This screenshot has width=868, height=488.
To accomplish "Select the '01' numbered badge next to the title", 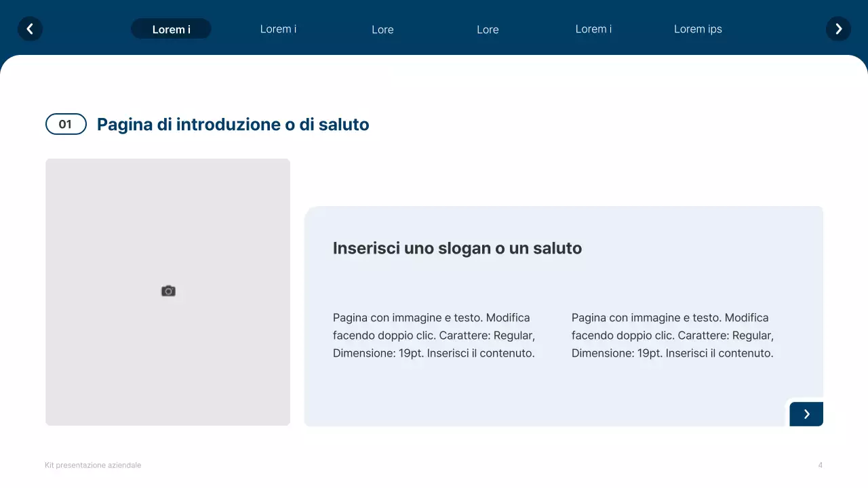I will (x=66, y=124).
